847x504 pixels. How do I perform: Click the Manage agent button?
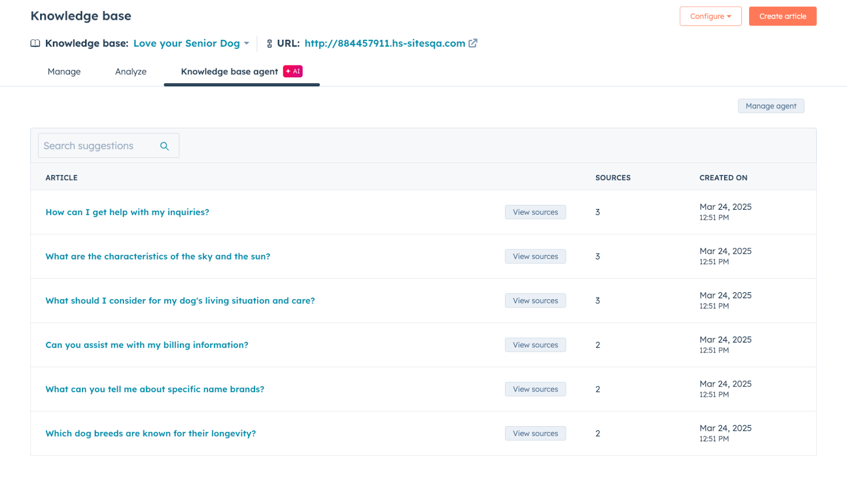(x=771, y=106)
